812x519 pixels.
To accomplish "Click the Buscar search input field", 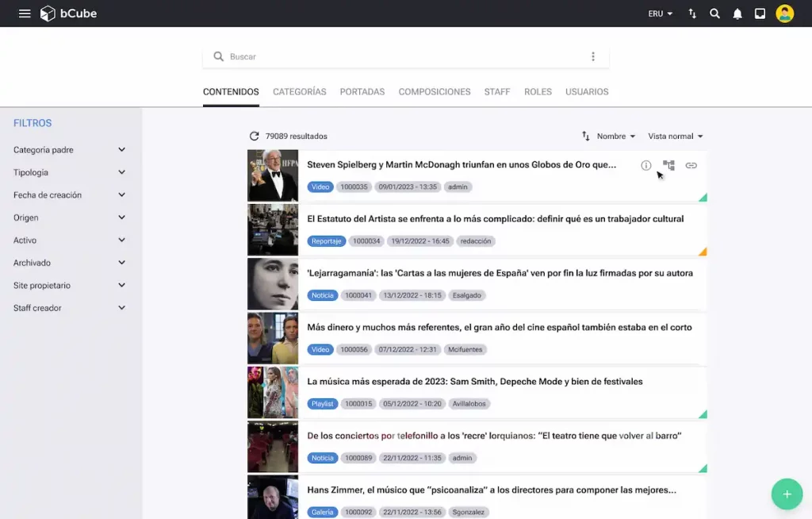I will tap(404, 57).
